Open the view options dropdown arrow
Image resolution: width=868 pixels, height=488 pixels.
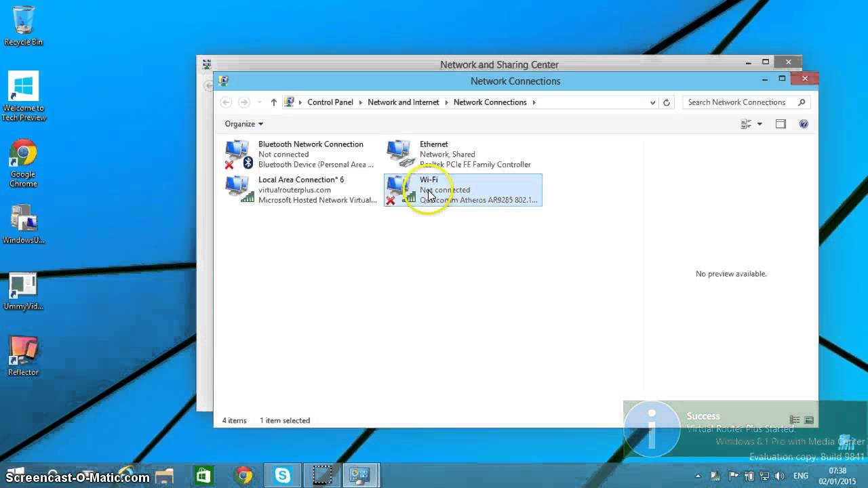[759, 124]
